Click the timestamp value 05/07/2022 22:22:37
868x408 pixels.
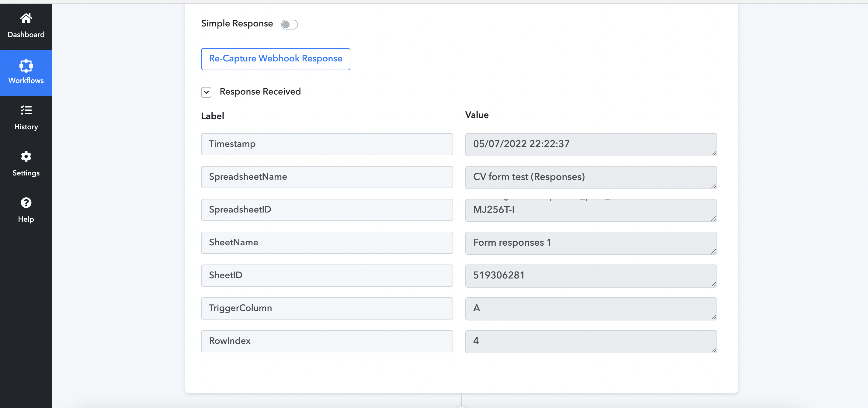pyautogui.click(x=591, y=144)
